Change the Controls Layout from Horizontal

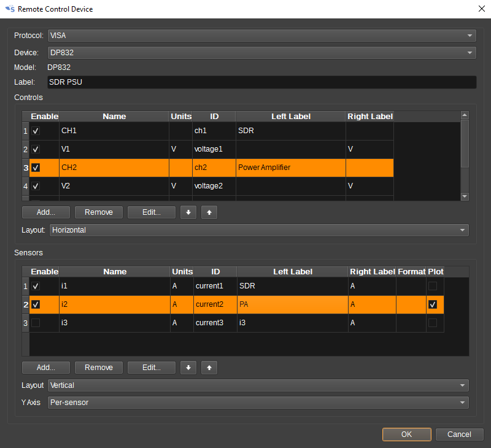click(258, 230)
